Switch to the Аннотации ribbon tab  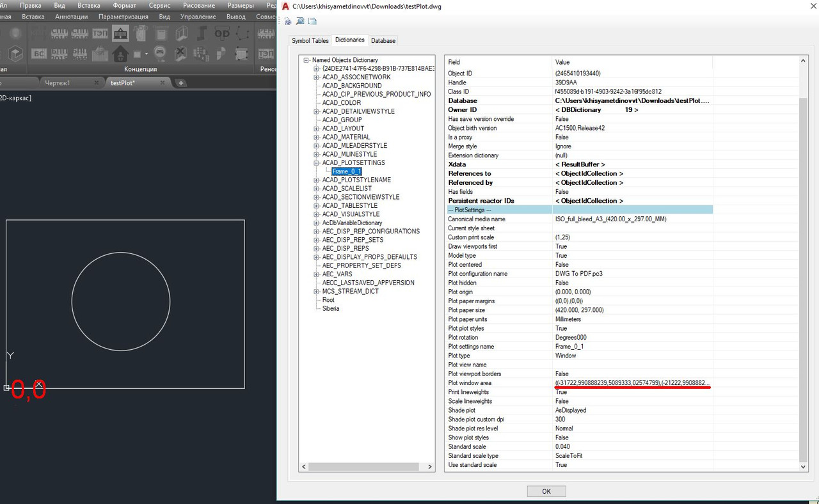coord(72,17)
